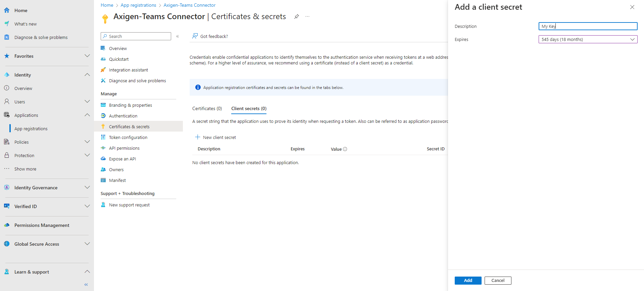Click the pin icon beside page title
Image resolution: width=644 pixels, height=291 pixels.
pyautogui.click(x=297, y=16)
